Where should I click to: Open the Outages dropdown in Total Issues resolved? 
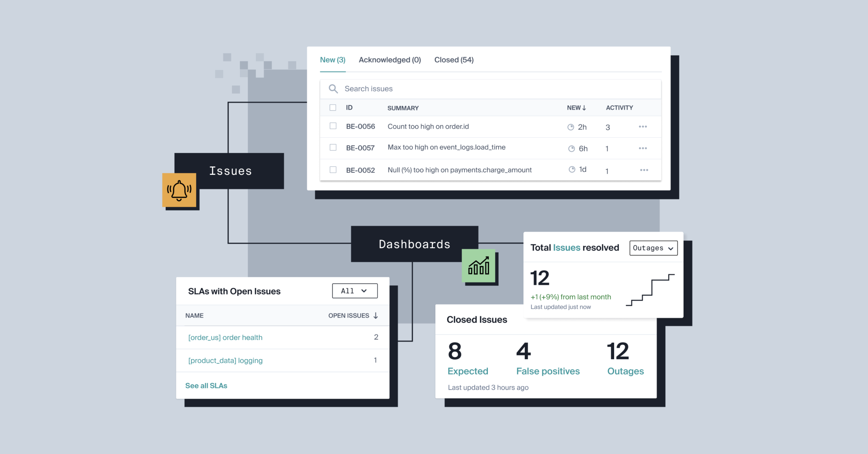tap(653, 248)
